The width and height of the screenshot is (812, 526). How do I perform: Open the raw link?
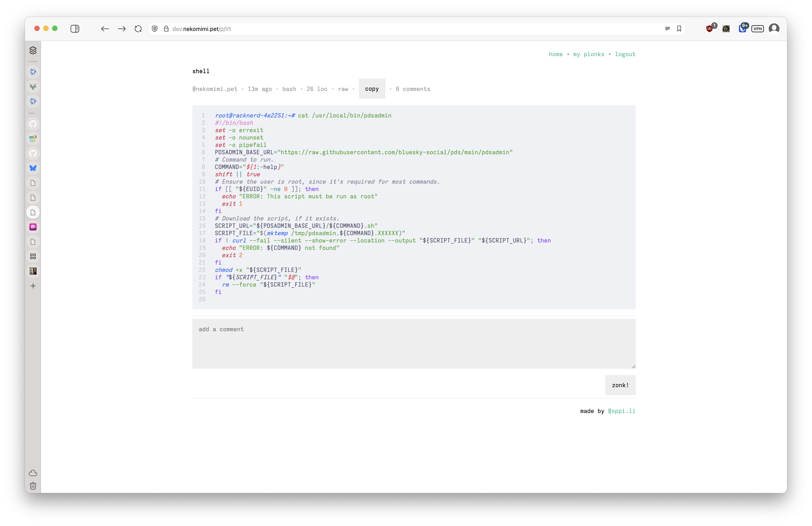(343, 89)
